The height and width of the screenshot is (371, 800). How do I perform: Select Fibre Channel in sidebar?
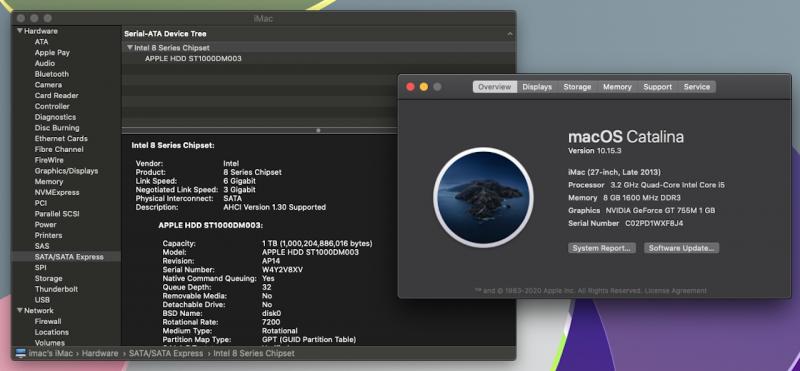59,149
